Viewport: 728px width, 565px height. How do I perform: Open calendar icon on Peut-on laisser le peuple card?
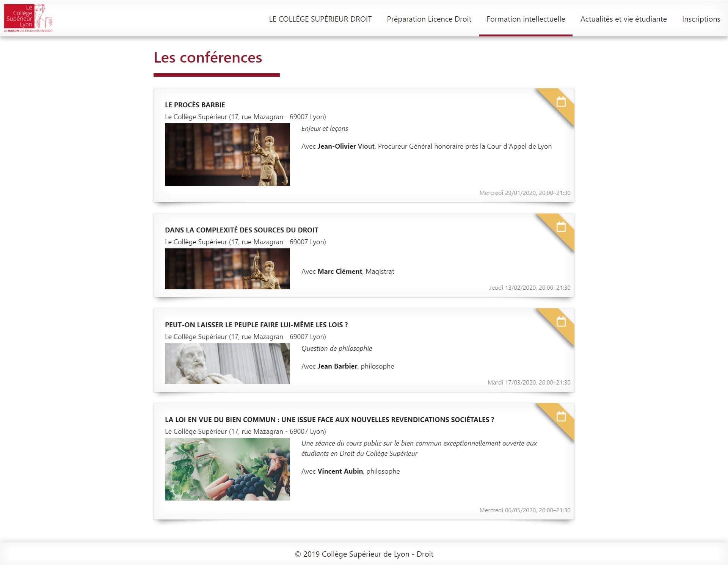pos(561,322)
